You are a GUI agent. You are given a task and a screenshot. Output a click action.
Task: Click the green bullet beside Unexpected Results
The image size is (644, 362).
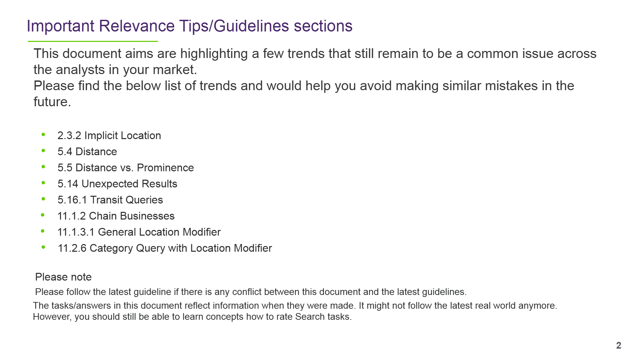(x=43, y=183)
